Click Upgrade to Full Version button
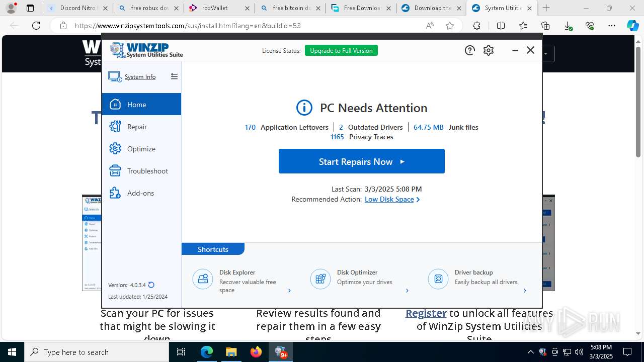Screen dimensions: 644x362 coord(341,50)
